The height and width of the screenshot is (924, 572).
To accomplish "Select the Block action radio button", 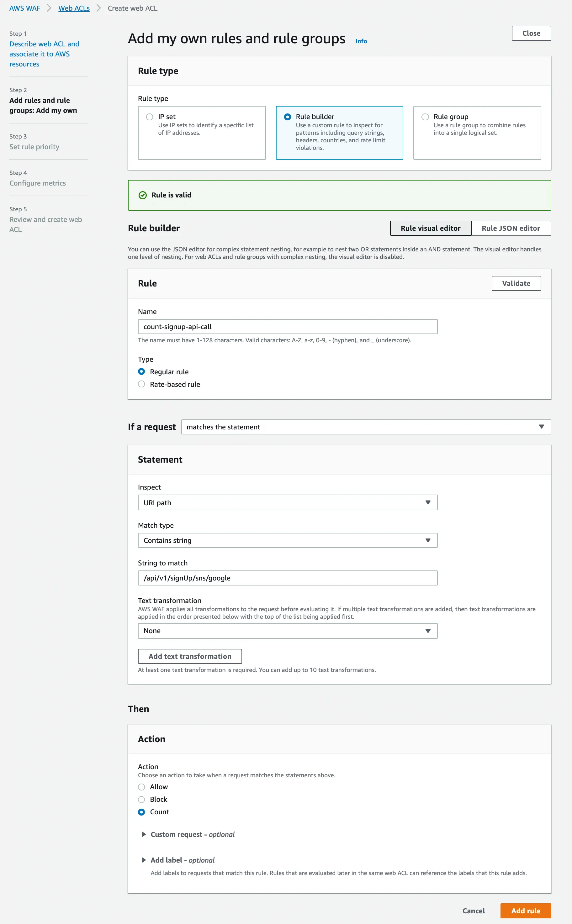I will click(x=141, y=799).
